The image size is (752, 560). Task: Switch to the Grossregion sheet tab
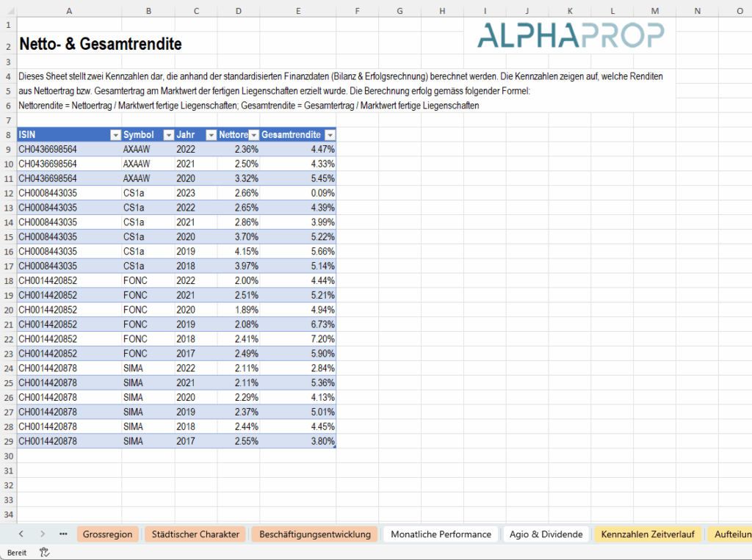coord(107,534)
